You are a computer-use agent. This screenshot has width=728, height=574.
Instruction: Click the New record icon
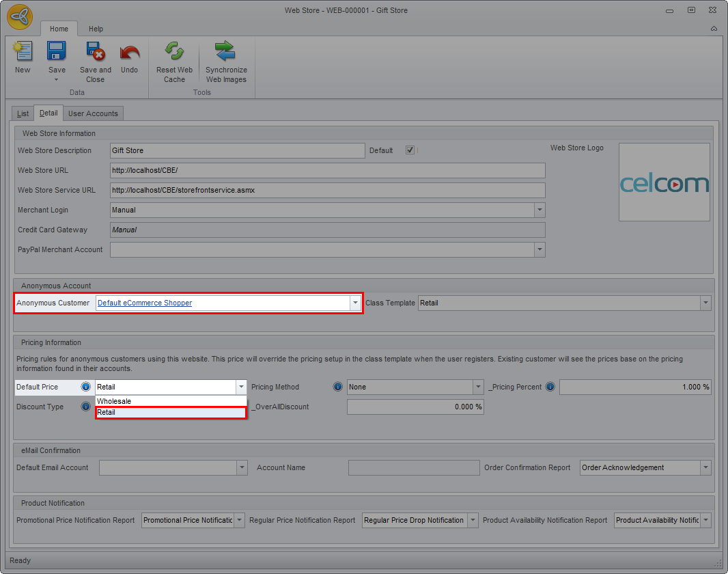pyautogui.click(x=23, y=53)
